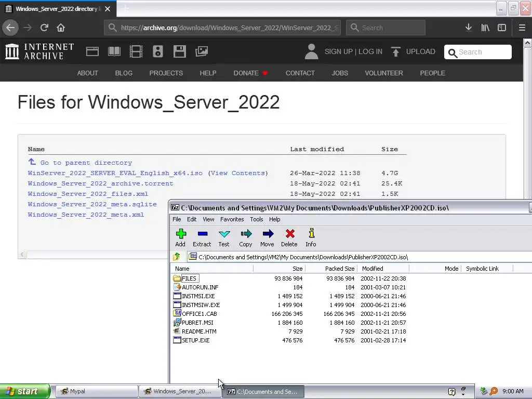This screenshot has width=532, height=399.
Task: Click the red Delete icon in 7-Zip
Action: (289, 237)
